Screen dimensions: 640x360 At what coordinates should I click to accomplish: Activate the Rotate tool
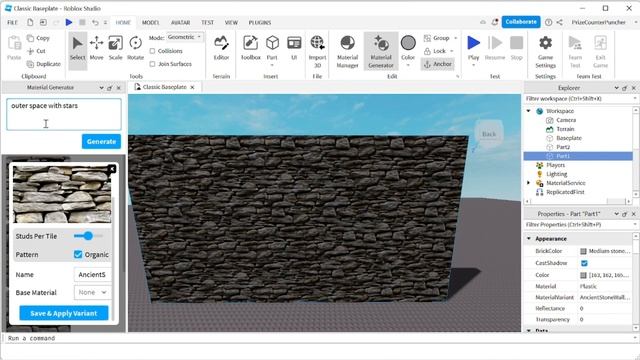tap(135, 48)
